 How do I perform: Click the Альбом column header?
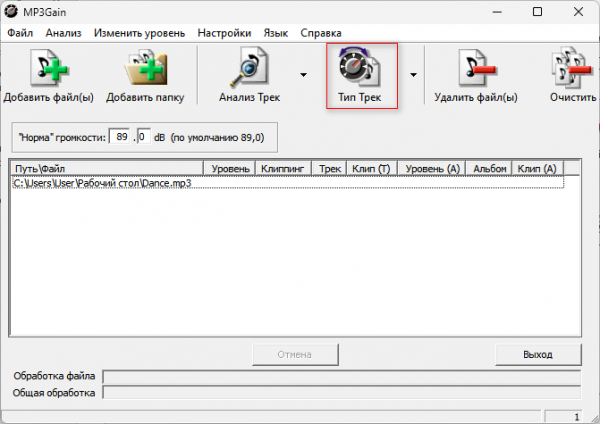pos(489,169)
